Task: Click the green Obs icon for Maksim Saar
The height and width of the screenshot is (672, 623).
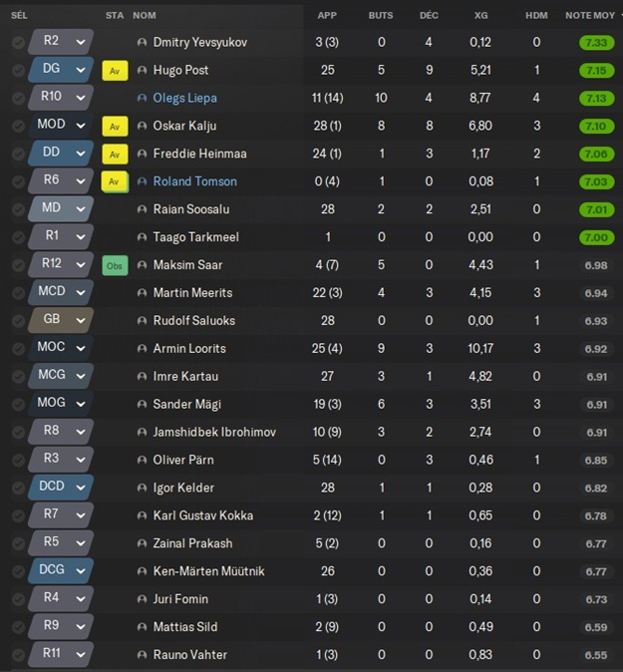Action: pos(115,265)
